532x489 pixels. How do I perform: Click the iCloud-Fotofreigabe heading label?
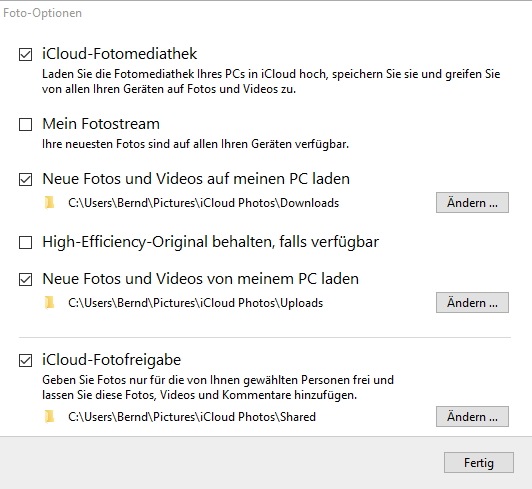point(112,360)
